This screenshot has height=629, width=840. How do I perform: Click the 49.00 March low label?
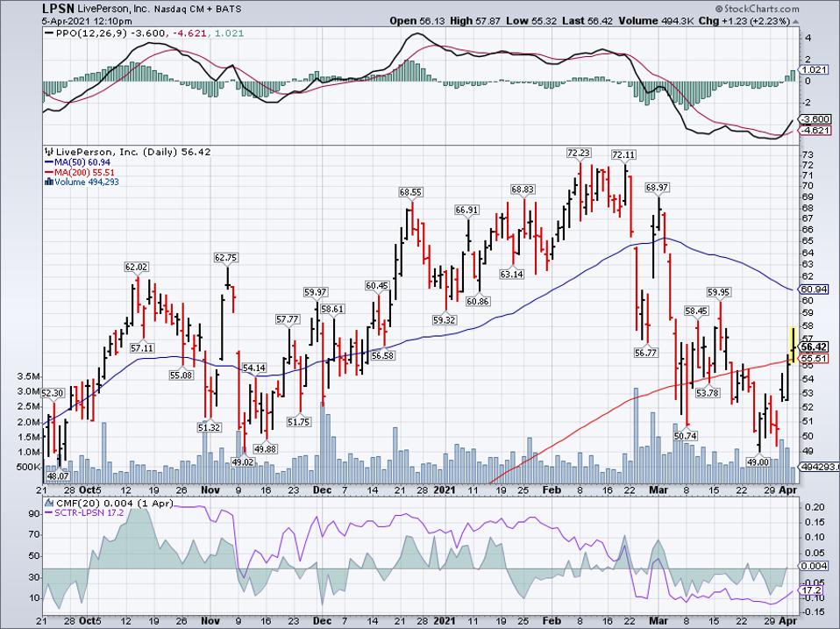(x=758, y=461)
